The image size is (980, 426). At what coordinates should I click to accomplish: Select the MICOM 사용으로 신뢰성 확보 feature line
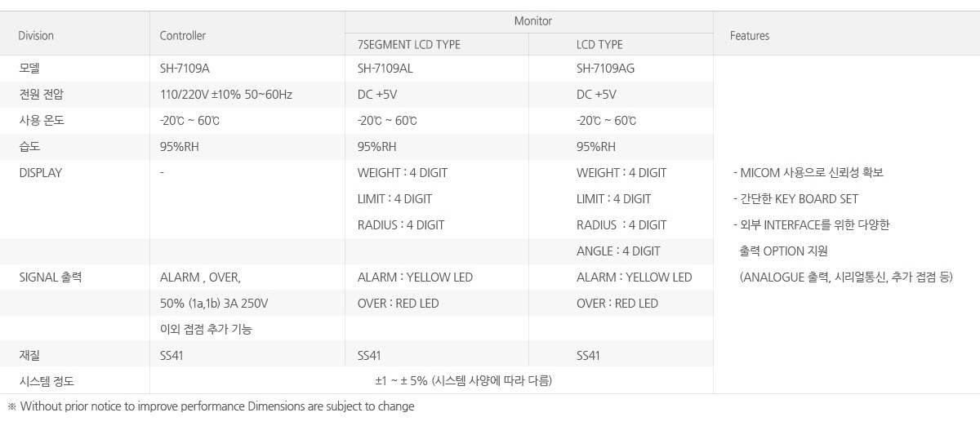coord(808,173)
